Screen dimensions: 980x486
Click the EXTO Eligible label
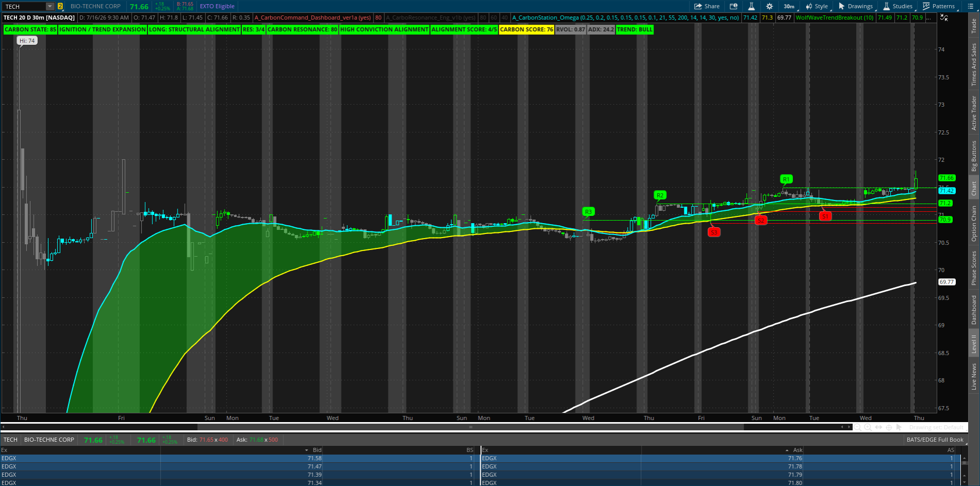[x=217, y=6]
